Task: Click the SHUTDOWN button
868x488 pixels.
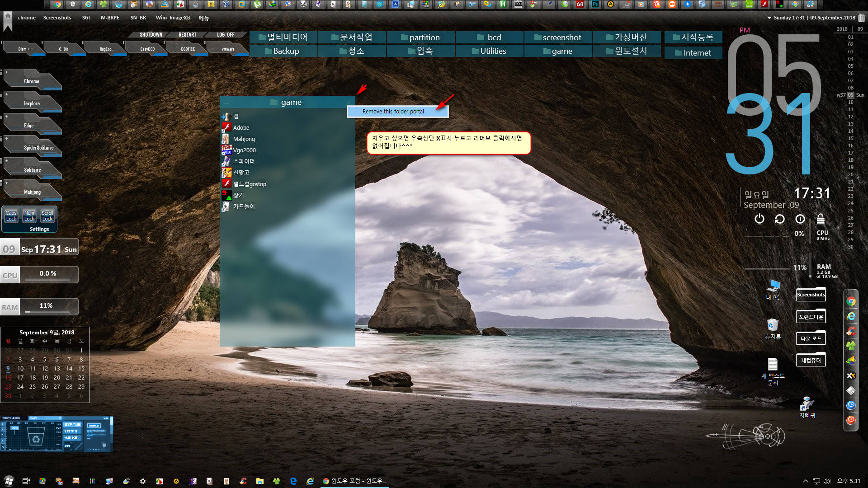Action: 151,35
